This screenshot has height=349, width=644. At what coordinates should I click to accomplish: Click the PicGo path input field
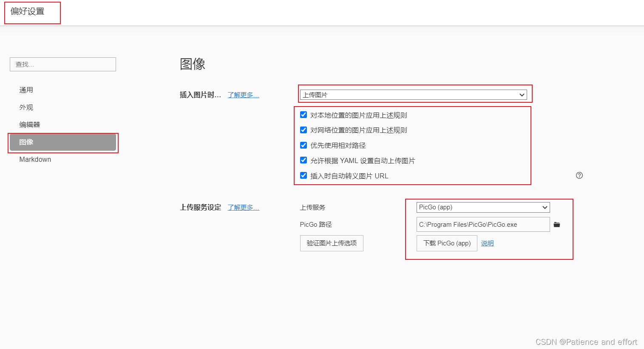click(x=483, y=225)
